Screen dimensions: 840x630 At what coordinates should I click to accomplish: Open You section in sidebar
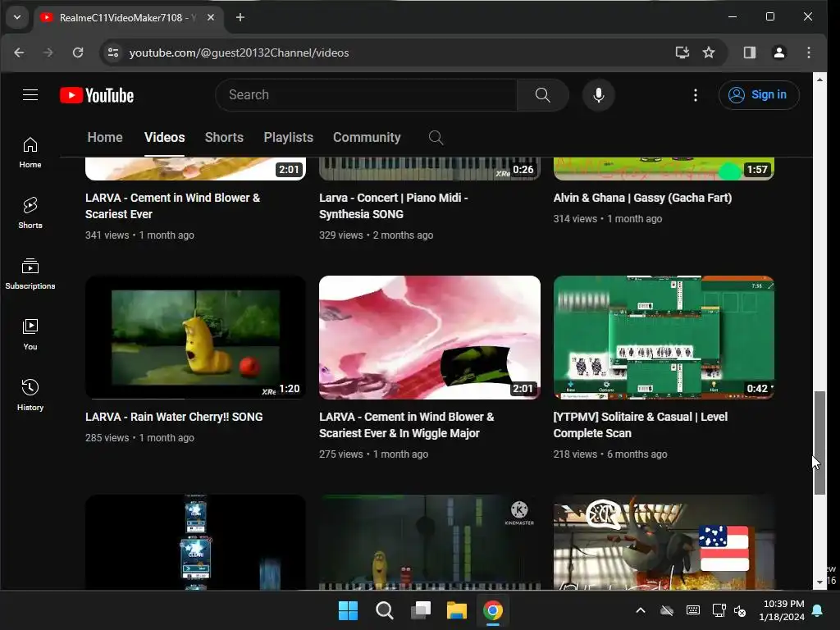(x=30, y=335)
